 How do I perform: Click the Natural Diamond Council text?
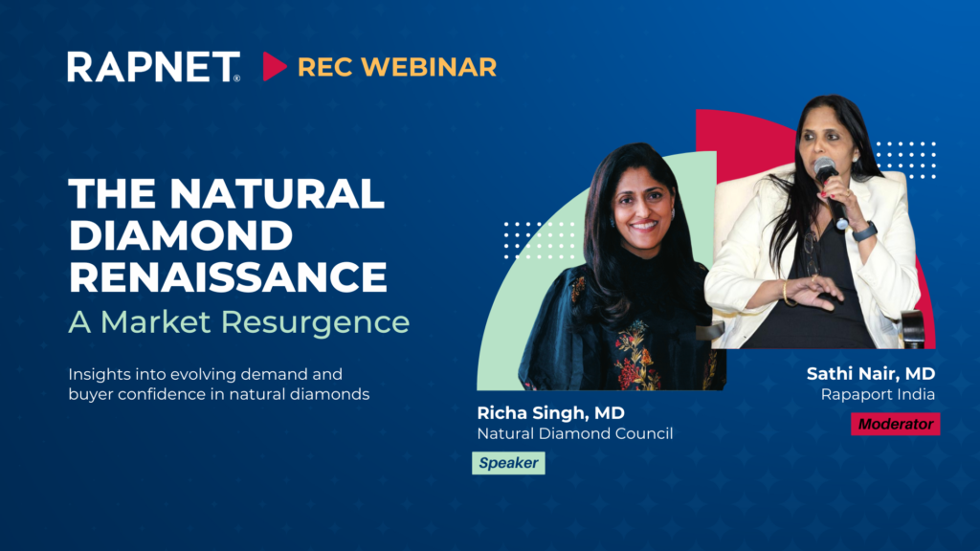point(575,433)
